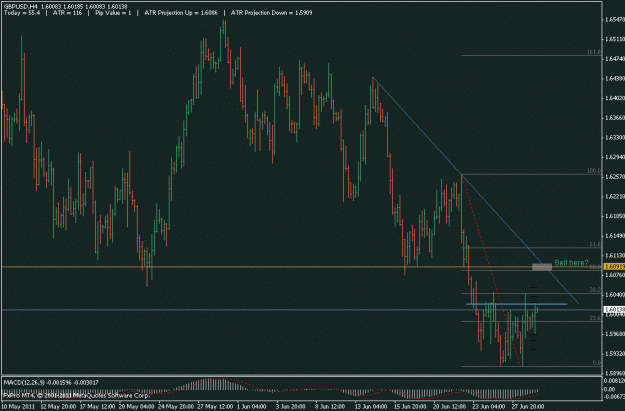Click the 1.62570 price scale value

[615, 177]
